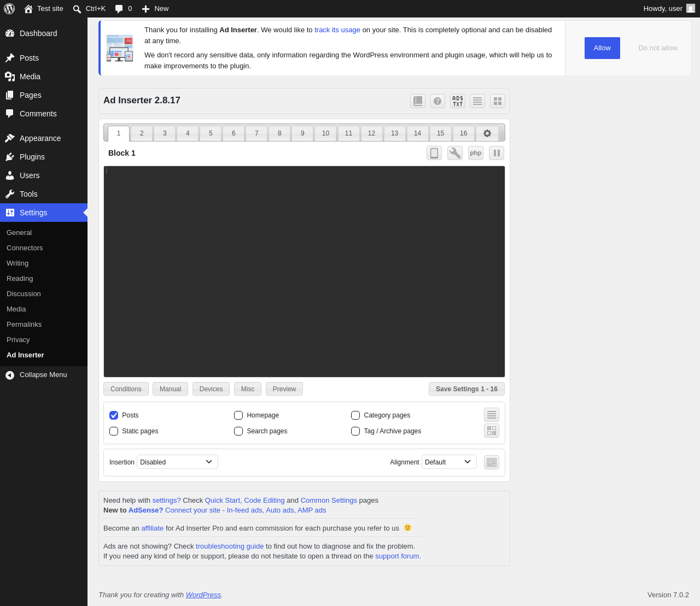Open the Discussion settings submenu item
700x606 pixels.
pyautogui.click(x=24, y=294)
